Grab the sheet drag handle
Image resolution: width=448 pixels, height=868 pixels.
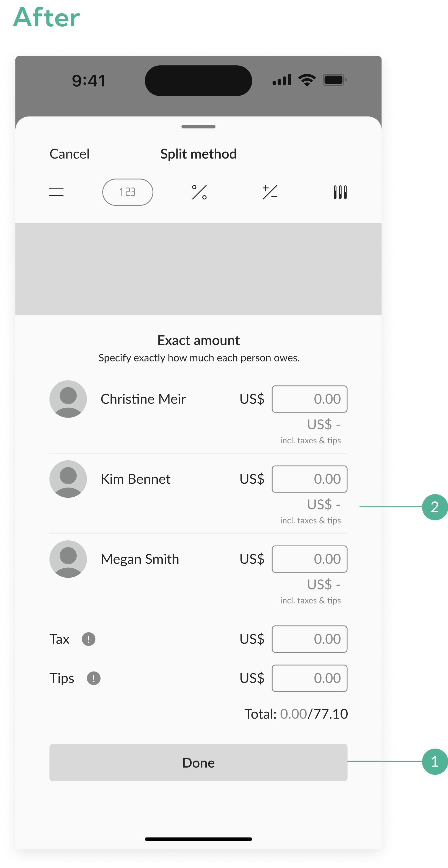click(198, 127)
